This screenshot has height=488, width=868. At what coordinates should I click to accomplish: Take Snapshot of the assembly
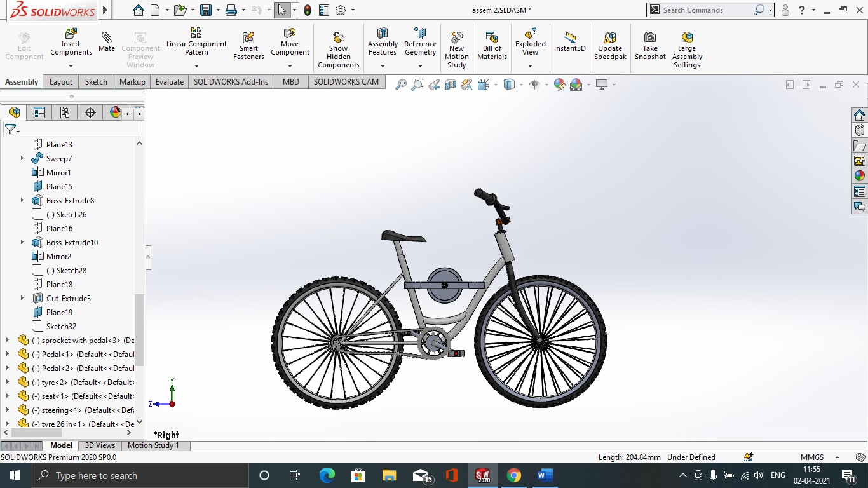click(x=650, y=46)
